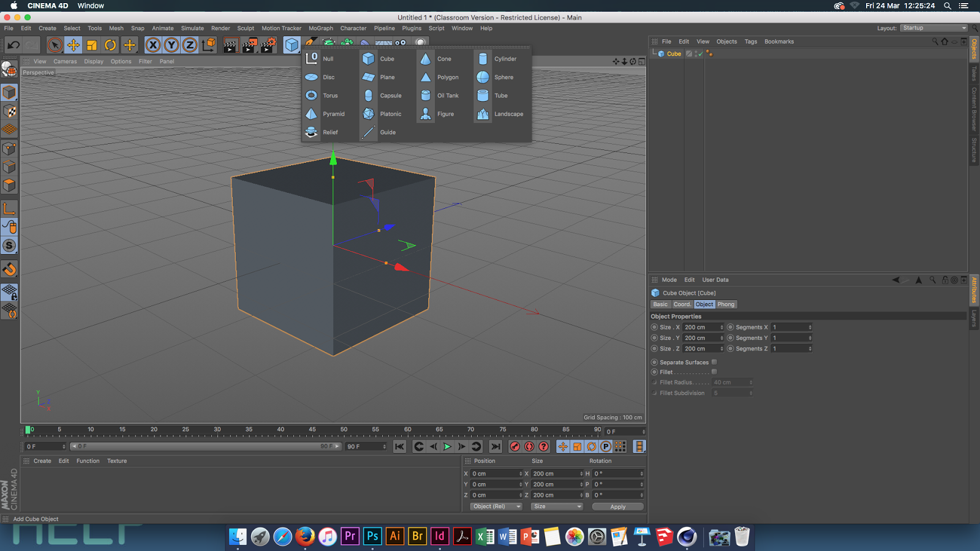Enable the Fillet checkbox
The width and height of the screenshot is (980, 551).
(x=714, y=372)
